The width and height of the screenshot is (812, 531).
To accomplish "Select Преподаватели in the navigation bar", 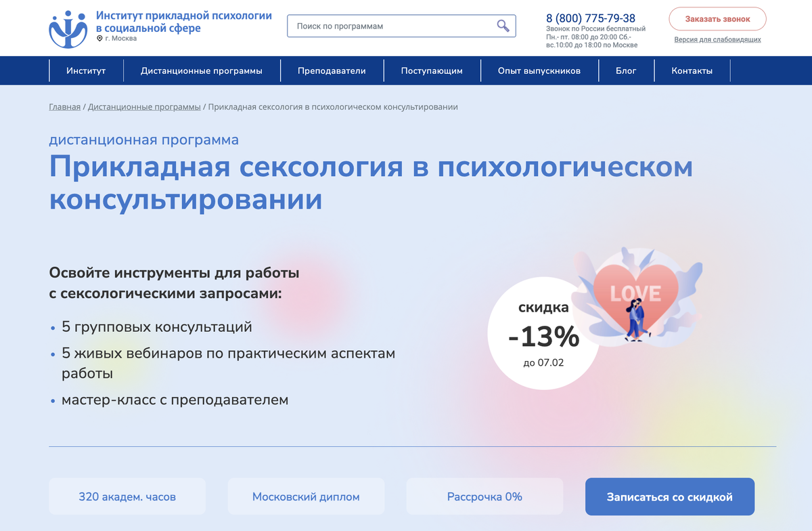I will (332, 70).
